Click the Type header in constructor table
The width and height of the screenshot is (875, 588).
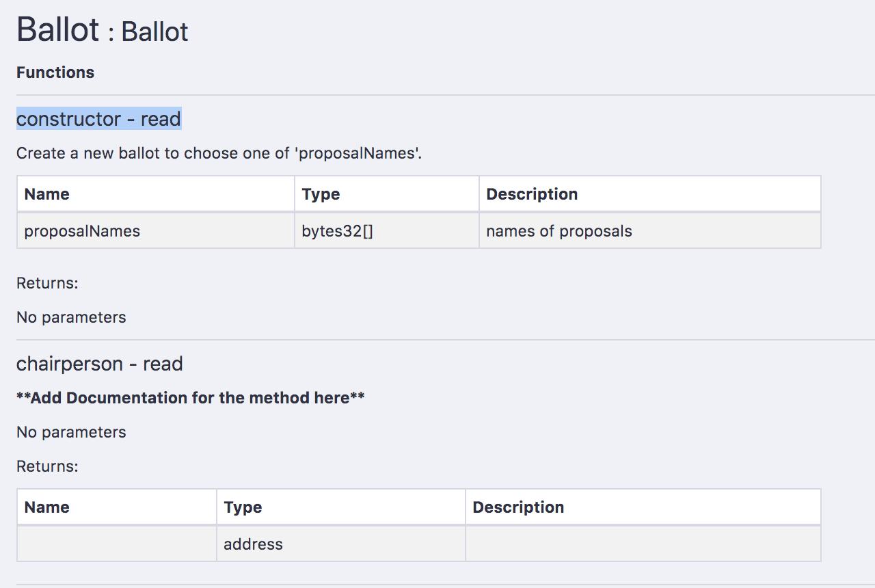coord(387,194)
